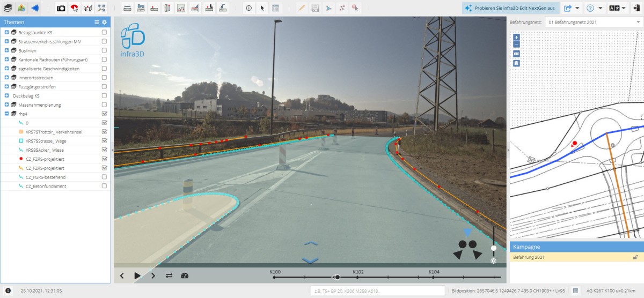Check the Innerortsstrecken layer box
644x298 pixels.
[x=104, y=77]
